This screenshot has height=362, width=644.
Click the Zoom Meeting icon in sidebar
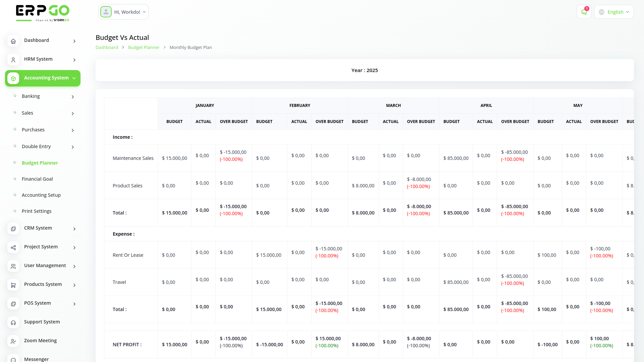[13, 341]
